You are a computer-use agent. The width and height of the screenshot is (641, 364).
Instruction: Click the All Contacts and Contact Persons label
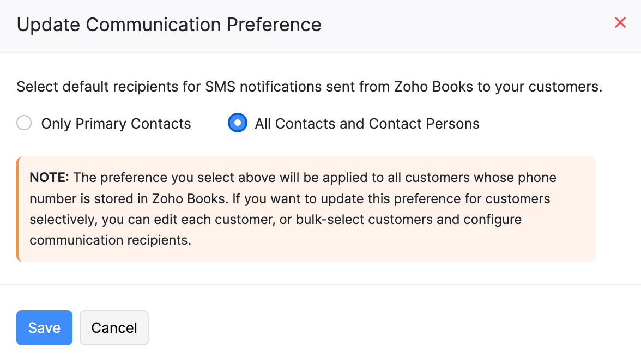click(367, 123)
